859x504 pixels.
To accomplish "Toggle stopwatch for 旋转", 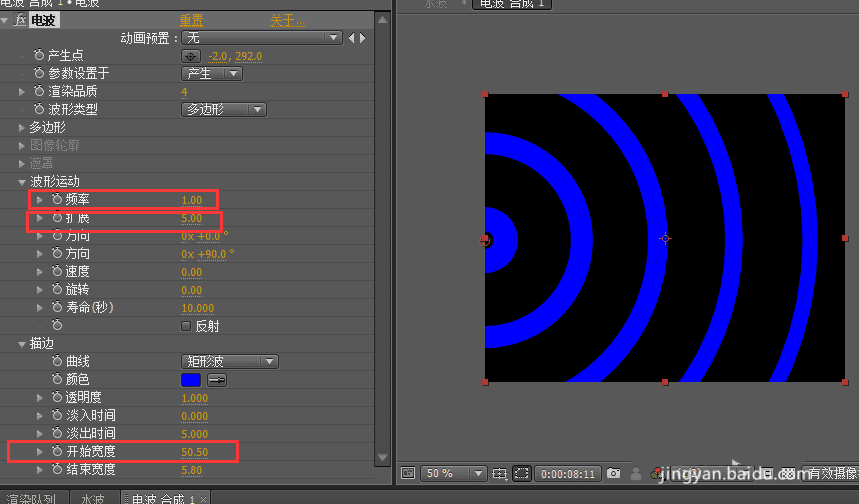I will point(57,289).
